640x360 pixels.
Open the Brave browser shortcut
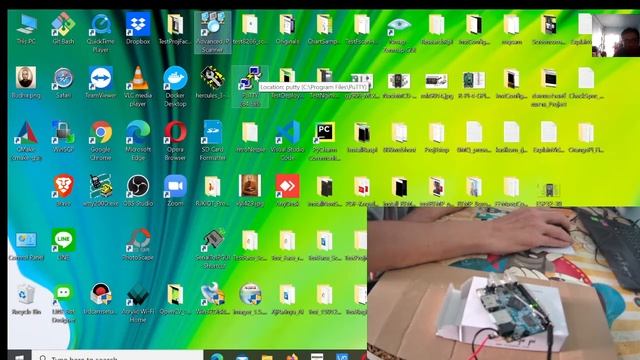click(x=63, y=191)
